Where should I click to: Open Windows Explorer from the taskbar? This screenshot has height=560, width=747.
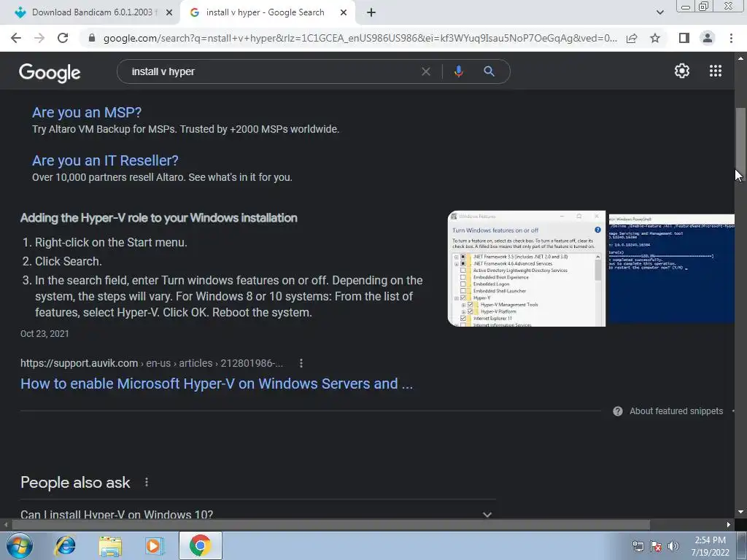pos(110,547)
